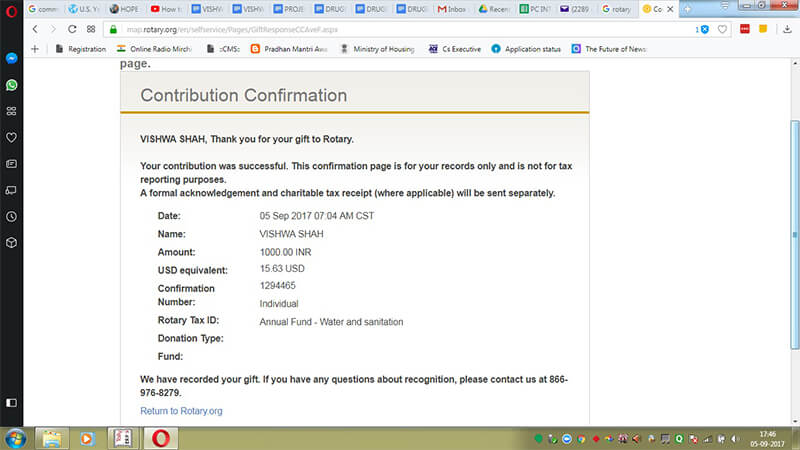Go back to the previous page
Viewport: 800px width, 450px height.
[x=35, y=30]
